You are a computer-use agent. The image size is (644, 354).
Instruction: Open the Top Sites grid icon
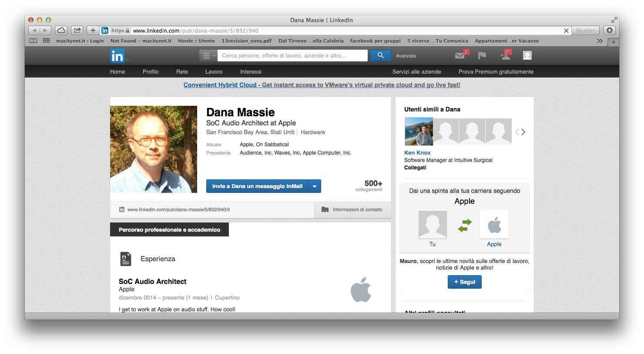pos(47,41)
